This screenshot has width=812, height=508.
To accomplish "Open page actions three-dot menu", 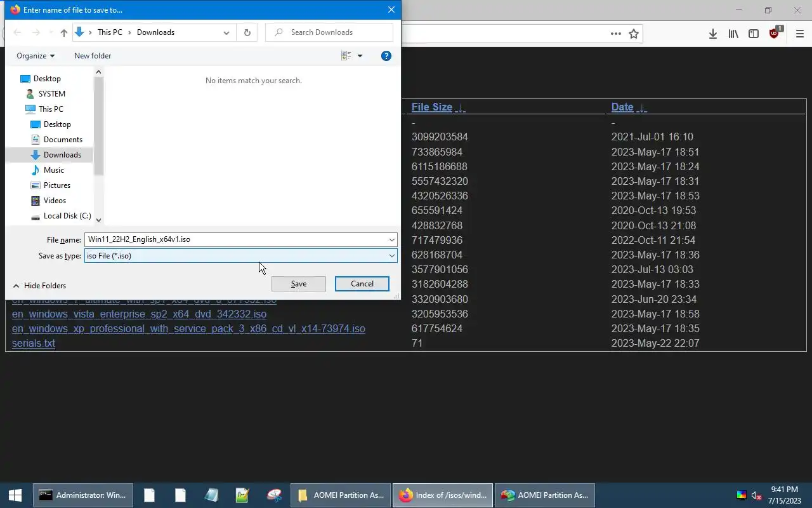I will click(615, 34).
